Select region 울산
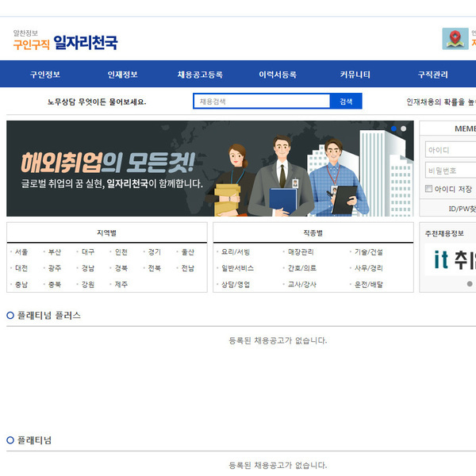This screenshot has width=476, height=476. click(x=187, y=252)
